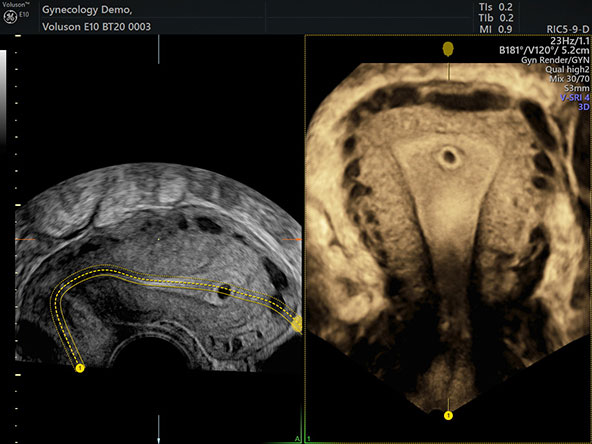Click the top center line marker of 2D image

point(159,49)
